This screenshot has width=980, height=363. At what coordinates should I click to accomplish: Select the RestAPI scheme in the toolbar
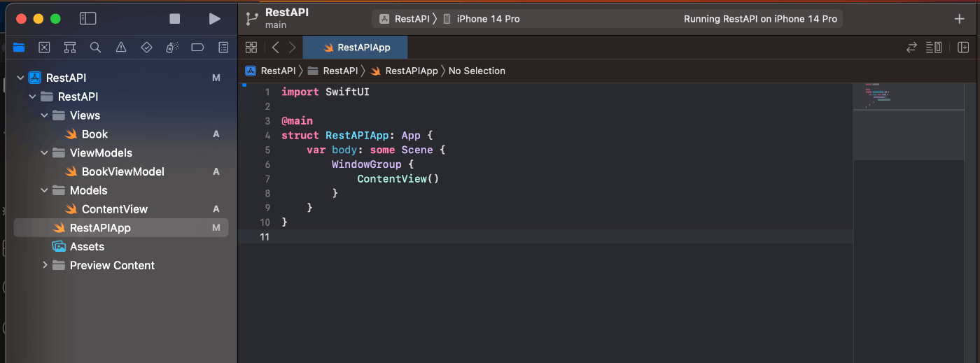tap(405, 19)
